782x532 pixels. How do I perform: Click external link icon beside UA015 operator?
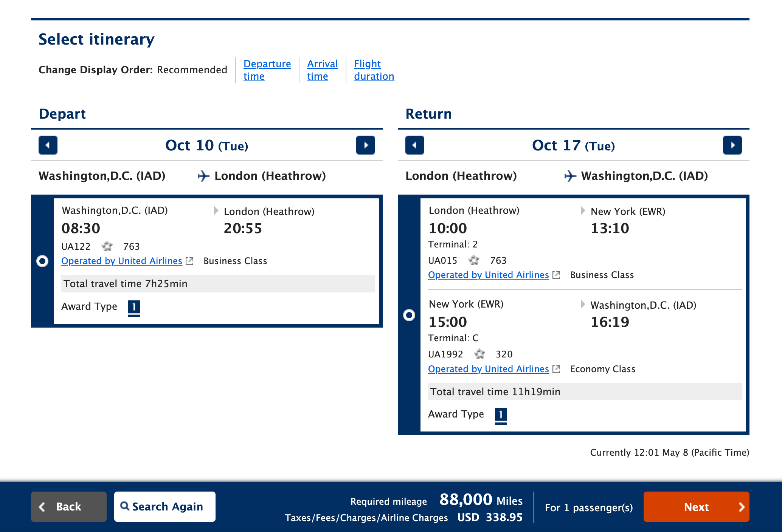pos(556,275)
